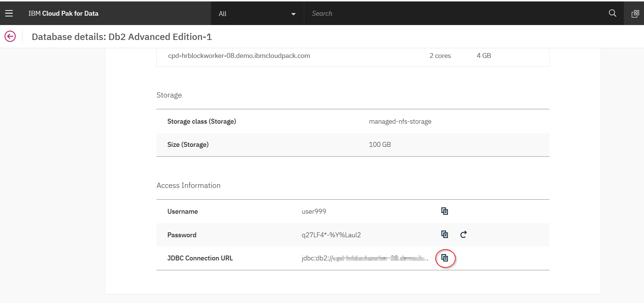
Task: Click the 100 GB size value
Action: tap(380, 145)
